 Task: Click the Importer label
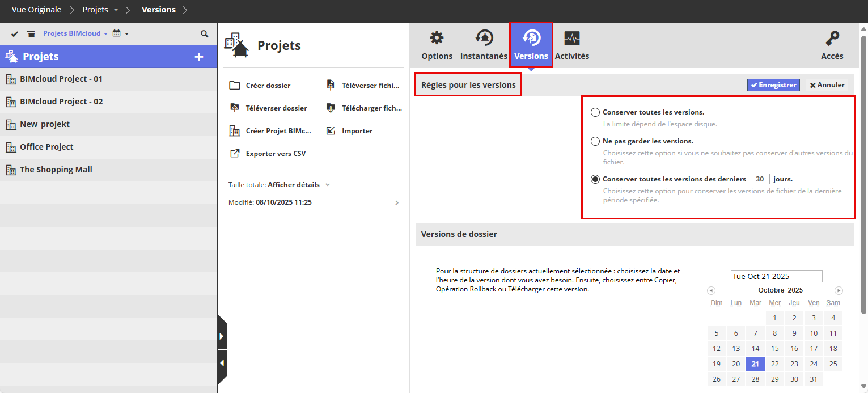[357, 131]
